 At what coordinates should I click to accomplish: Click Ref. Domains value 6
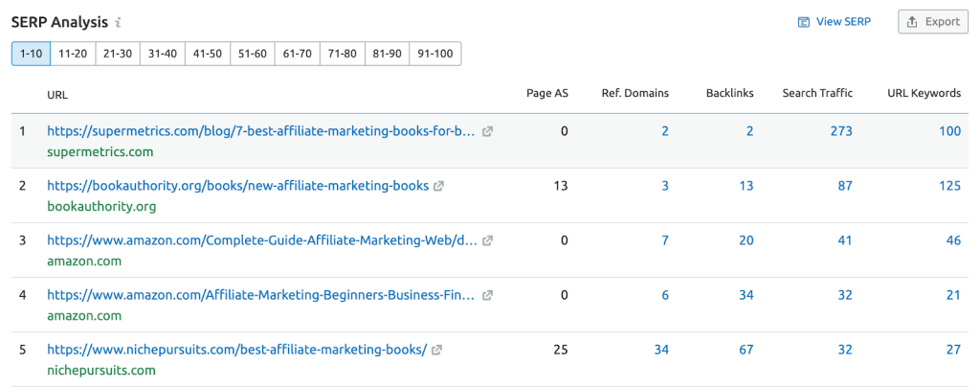click(666, 294)
